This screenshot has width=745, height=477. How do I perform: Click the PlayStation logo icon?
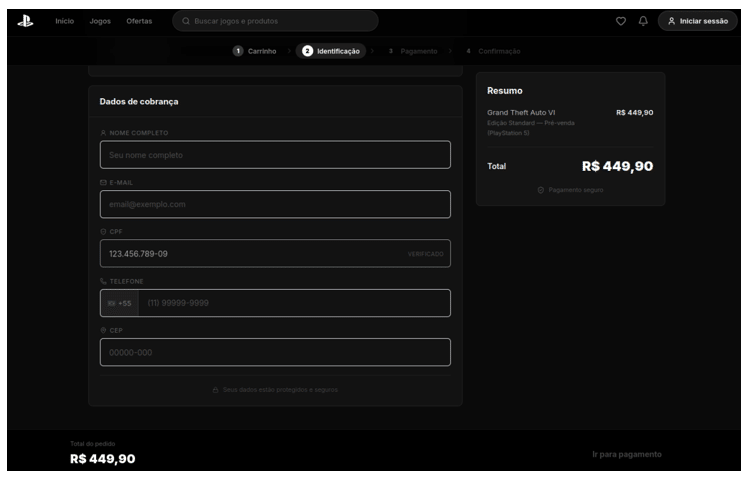pyautogui.click(x=25, y=21)
